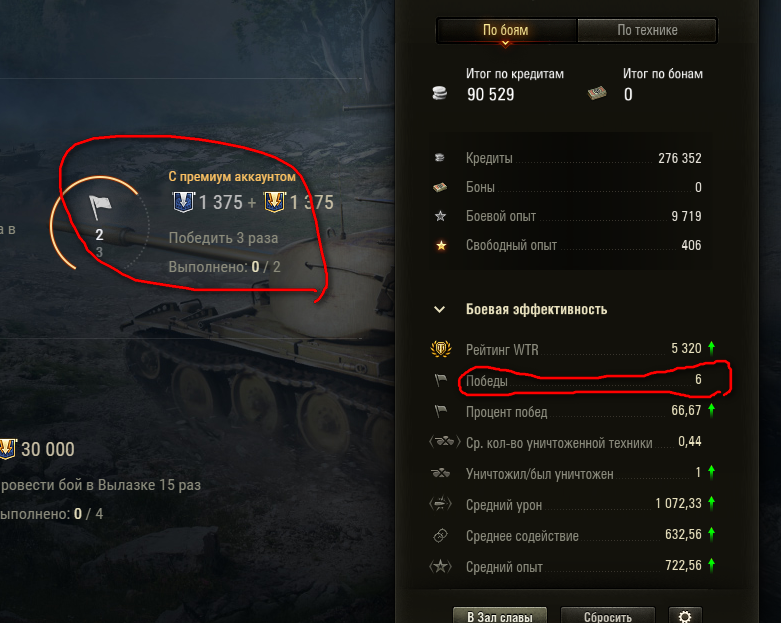
Task: Click the grey star icon beside «Боевой опыт»
Action: point(440,216)
